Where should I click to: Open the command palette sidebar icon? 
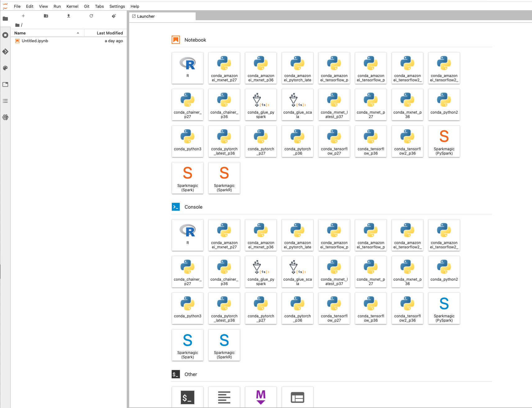(5, 68)
